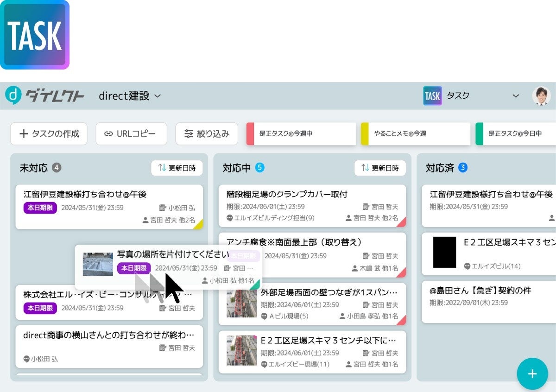Click the TASK app icon in header

[x=432, y=96]
